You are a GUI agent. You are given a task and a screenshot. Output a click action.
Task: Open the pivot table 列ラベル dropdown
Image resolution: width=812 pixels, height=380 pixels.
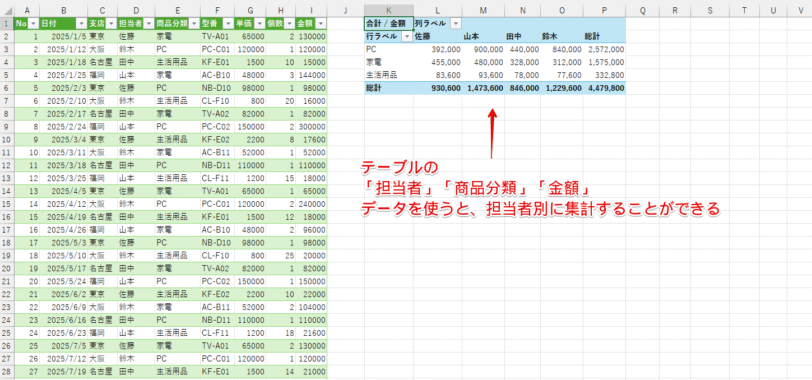point(456,23)
